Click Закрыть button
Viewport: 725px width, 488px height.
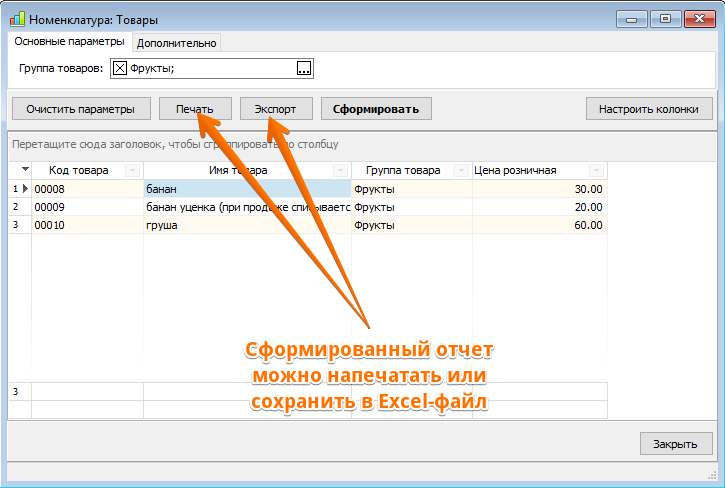pos(676,444)
